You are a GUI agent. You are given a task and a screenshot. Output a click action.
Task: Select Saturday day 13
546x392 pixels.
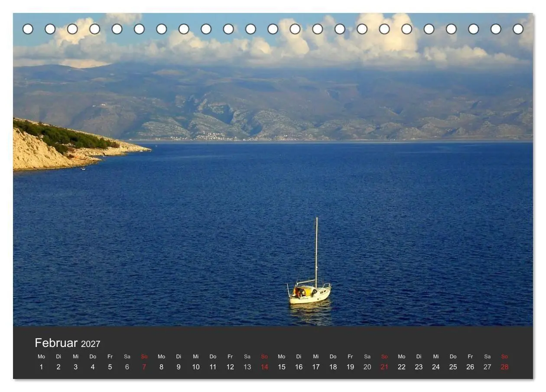tap(247, 367)
